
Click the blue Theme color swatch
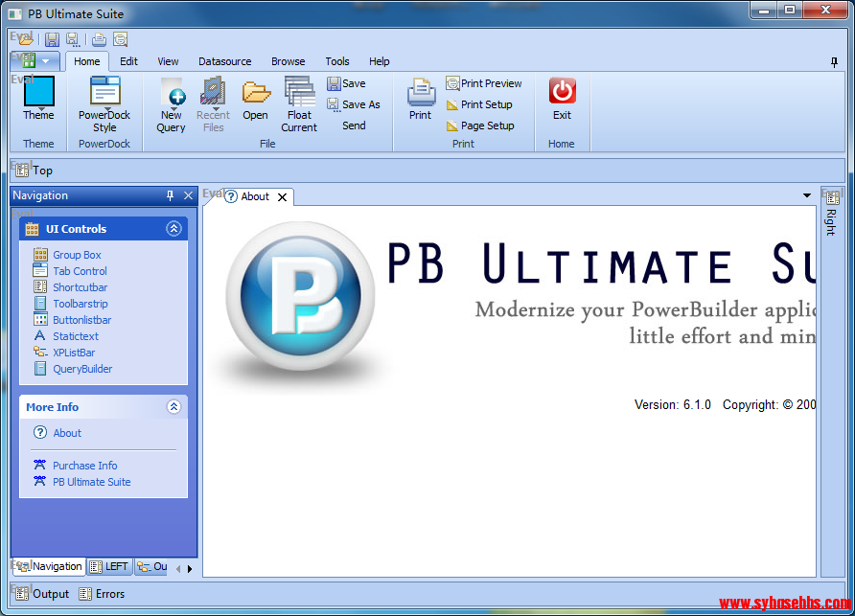(39, 92)
